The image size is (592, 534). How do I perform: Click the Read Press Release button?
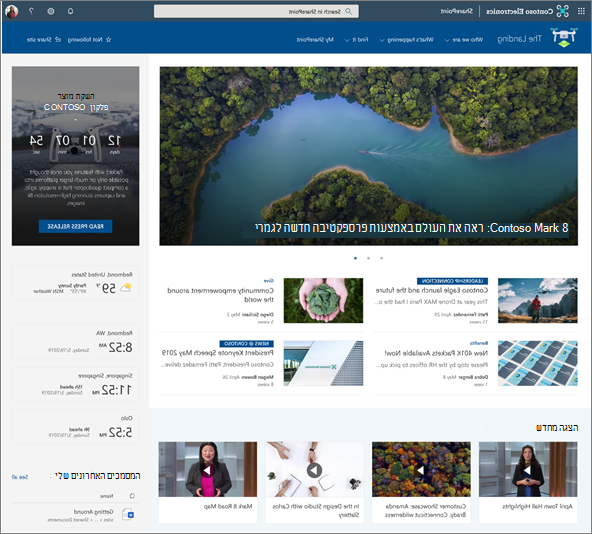point(76,226)
